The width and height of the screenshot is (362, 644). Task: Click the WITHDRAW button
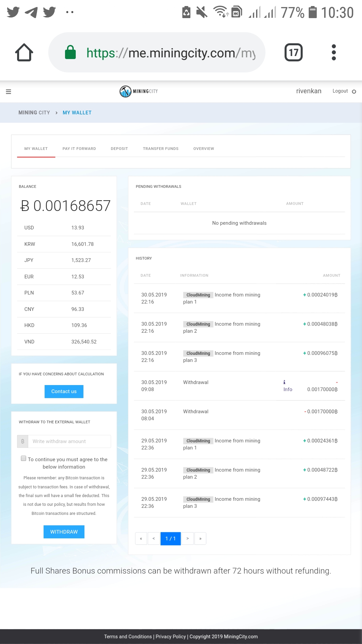64,532
